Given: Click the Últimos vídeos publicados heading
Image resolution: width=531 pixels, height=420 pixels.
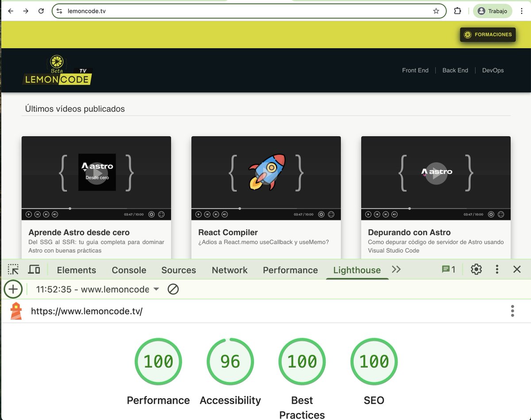Looking at the screenshot, I should [75, 109].
